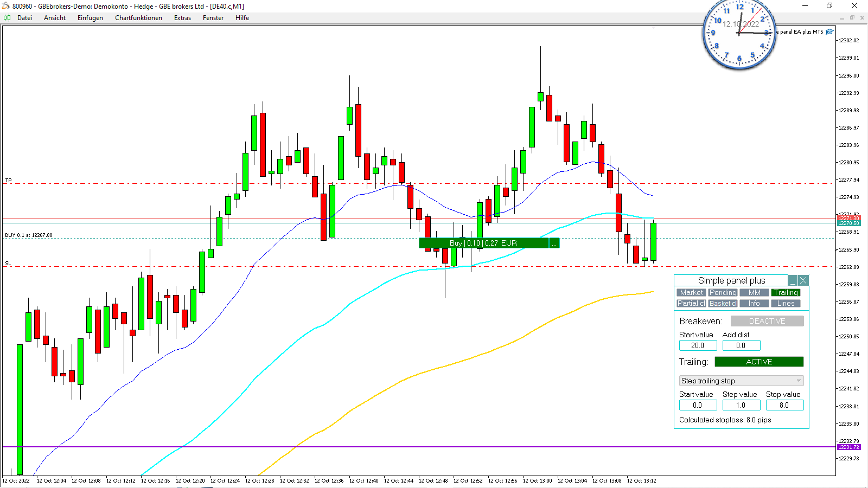Select the Trailing tab in panel

click(786, 292)
